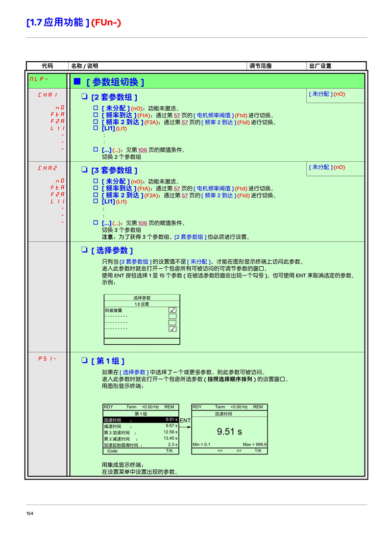Viewport: 392px width, 555px height.
Task: Open page 57 link in CHA2 频率到达 row
Action: pyautogui.click(x=177, y=189)
